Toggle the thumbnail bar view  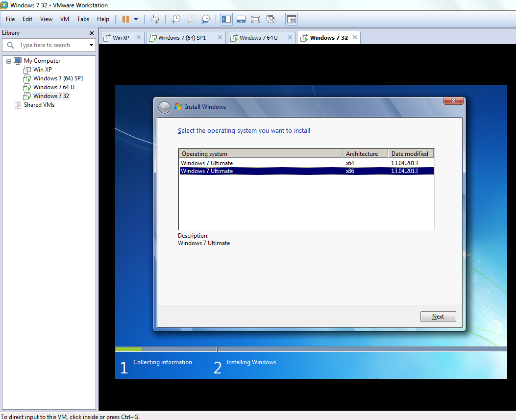(x=241, y=19)
